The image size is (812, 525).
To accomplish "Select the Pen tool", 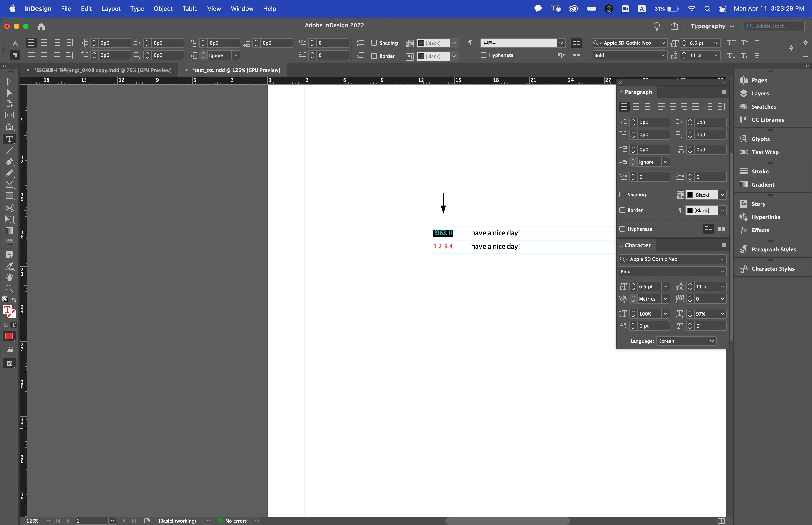I will coord(9,162).
